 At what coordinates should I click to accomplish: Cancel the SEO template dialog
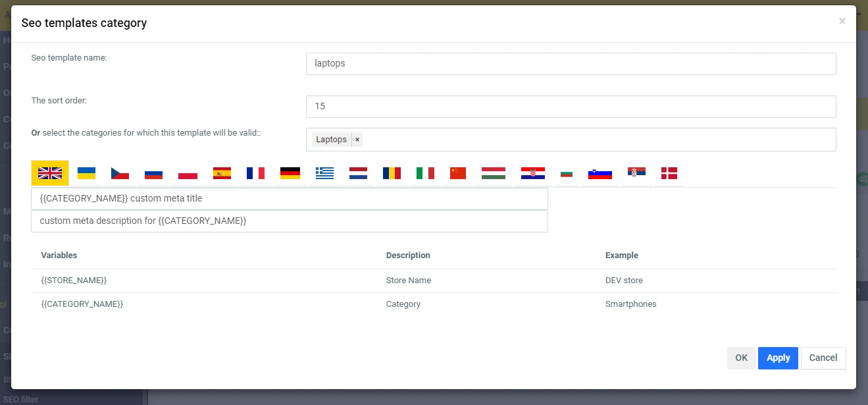823,358
